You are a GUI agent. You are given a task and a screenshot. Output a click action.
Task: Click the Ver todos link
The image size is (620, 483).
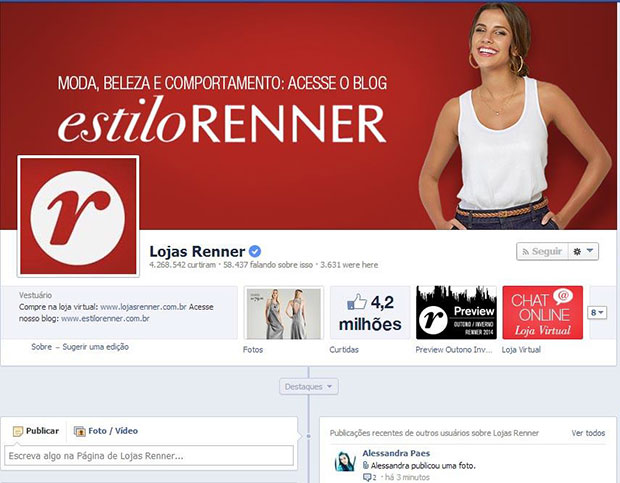[x=588, y=433]
